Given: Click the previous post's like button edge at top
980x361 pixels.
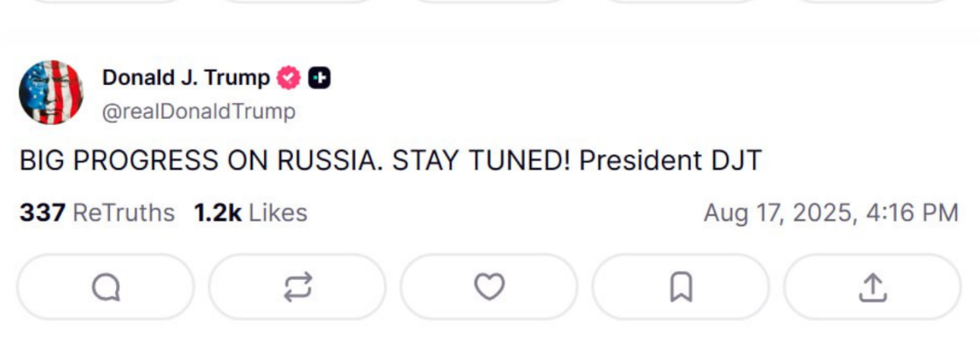Looking at the screenshot, I should point(489,2).
